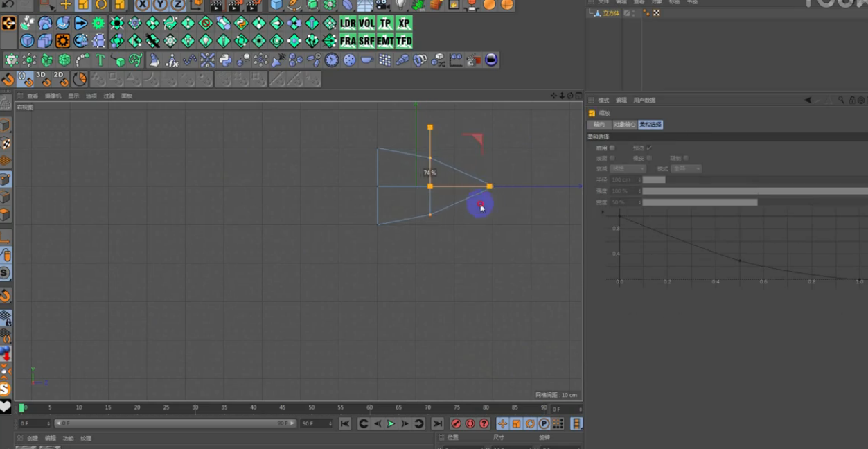The width and height of the screenshot is (868, 449).
Task: Toggle the Z axis lock
Action: 178,4
